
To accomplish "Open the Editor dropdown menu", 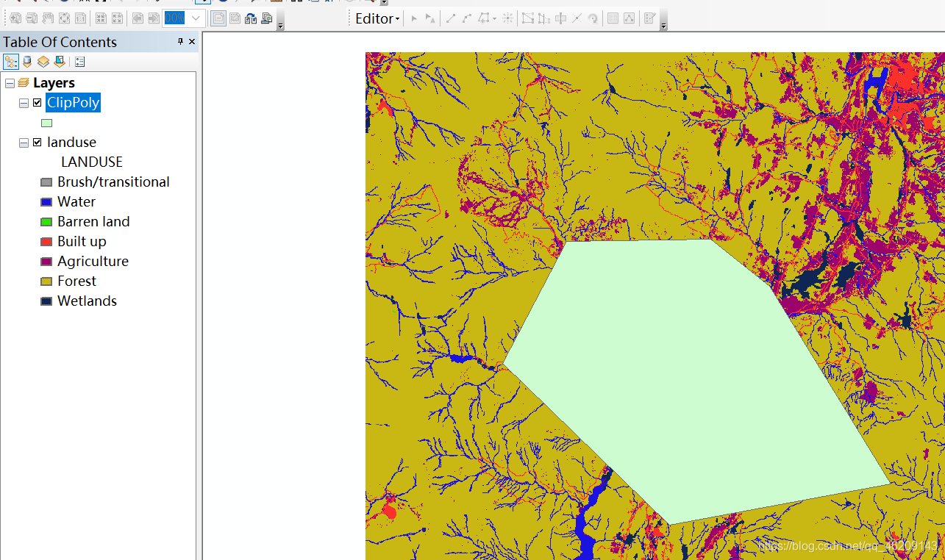I will [x=377, y=18].
